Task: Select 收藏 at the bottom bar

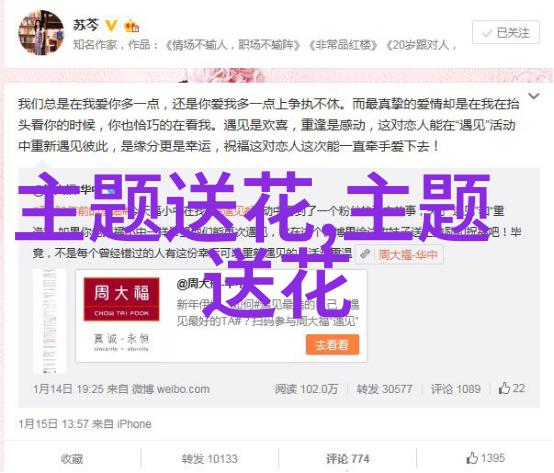Action: click(x=72, y=459)
